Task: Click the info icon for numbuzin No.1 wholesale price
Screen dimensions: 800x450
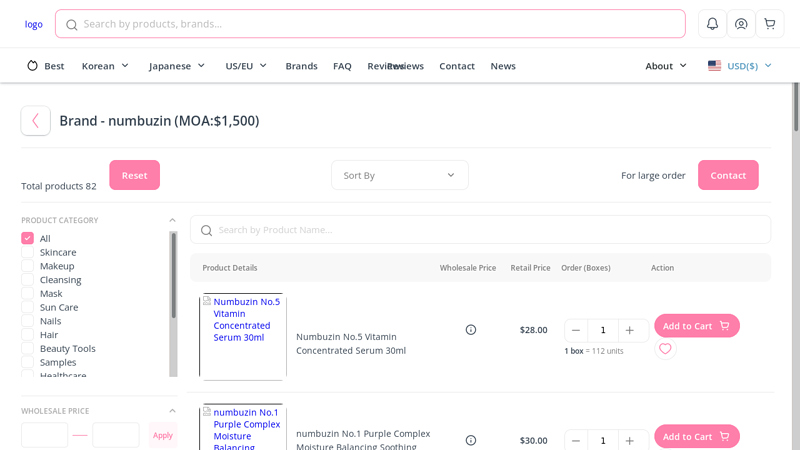Action: [x=471, y=440]
